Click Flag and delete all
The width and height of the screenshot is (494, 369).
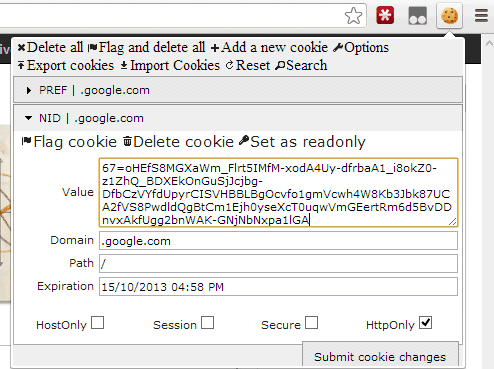pos(146,47)
